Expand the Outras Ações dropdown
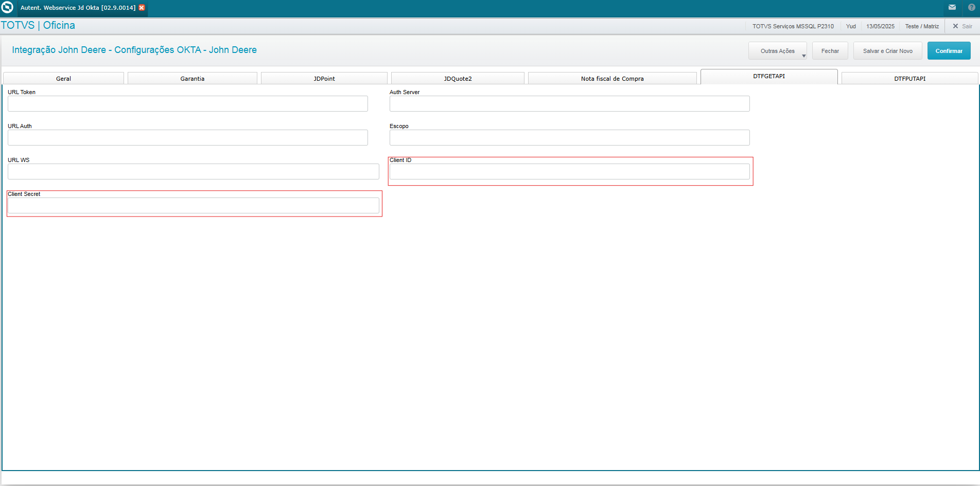The height and width of the screenshot is (486, 980). 778,51
